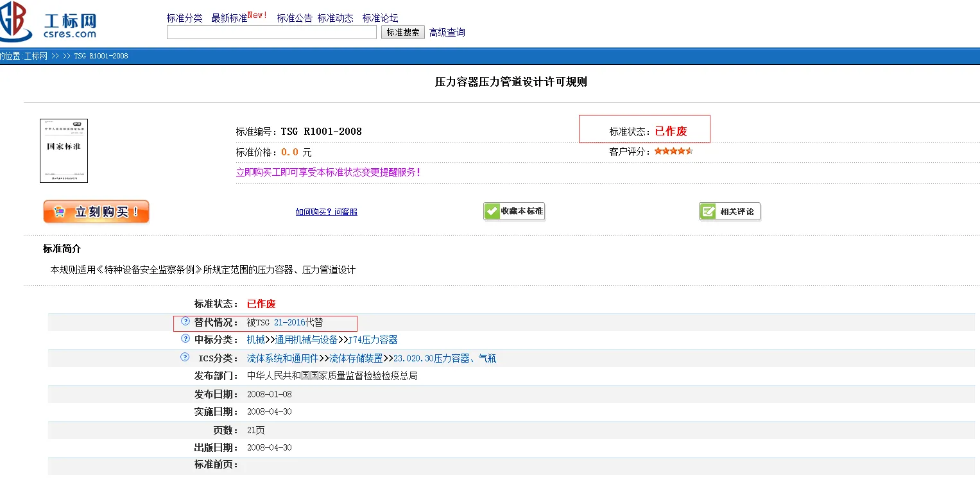The image size is (980, 482).
Task: Click the 标准搜索 search button
Action: (x=403, y=32)
